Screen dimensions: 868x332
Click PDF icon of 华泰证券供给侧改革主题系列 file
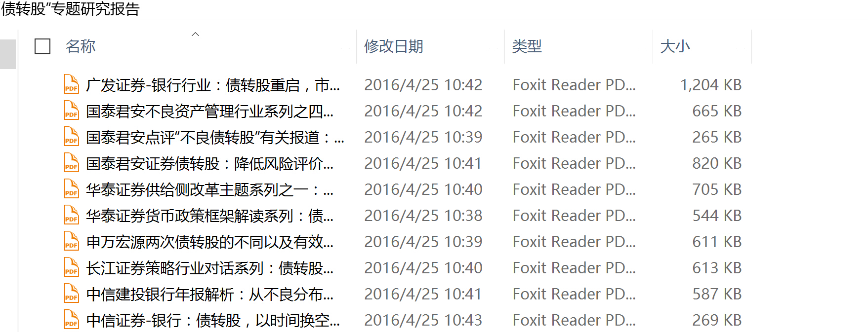[x=71, y=189]
